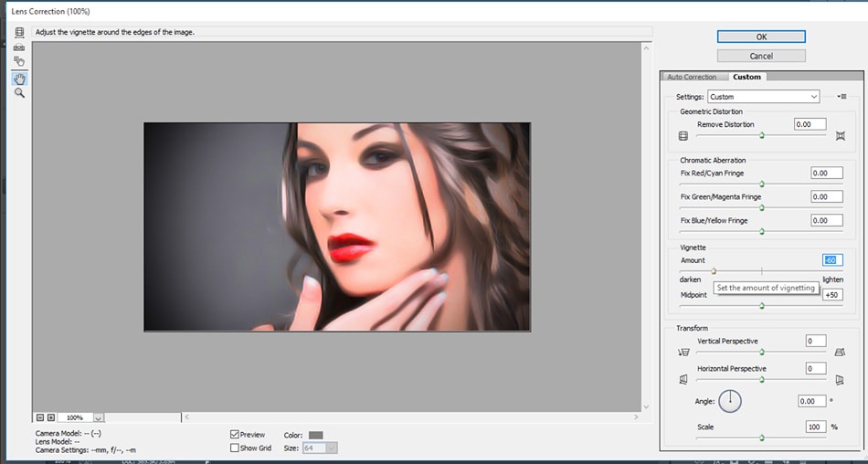Select the Remove Distortion tool
This screenshot has width=868, height=464.
[19, 33]
